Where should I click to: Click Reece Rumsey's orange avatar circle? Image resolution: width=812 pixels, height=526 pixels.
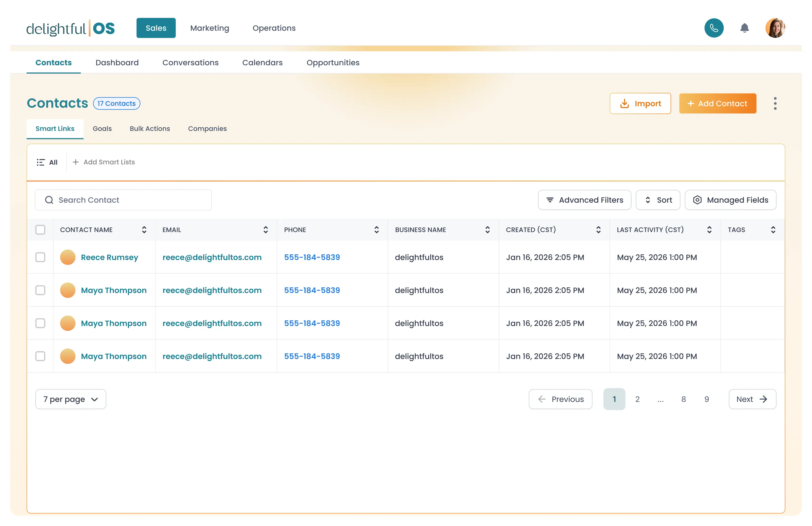[67, 257]
